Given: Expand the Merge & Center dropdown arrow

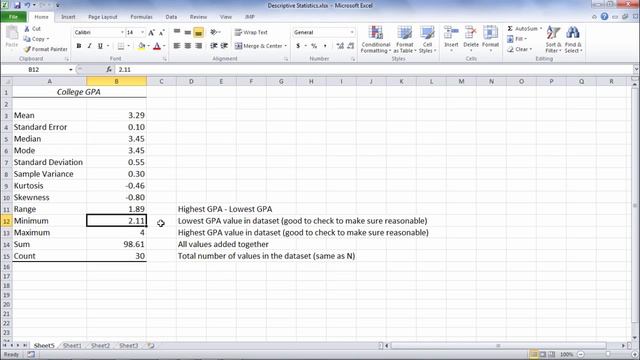Looking at the screenshot, I should [286, 46].
